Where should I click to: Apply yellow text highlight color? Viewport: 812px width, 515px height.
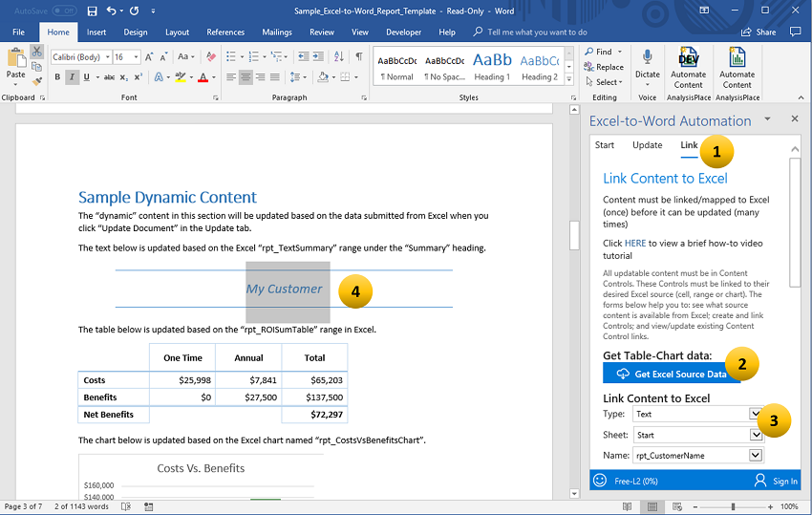coord(181,77)
